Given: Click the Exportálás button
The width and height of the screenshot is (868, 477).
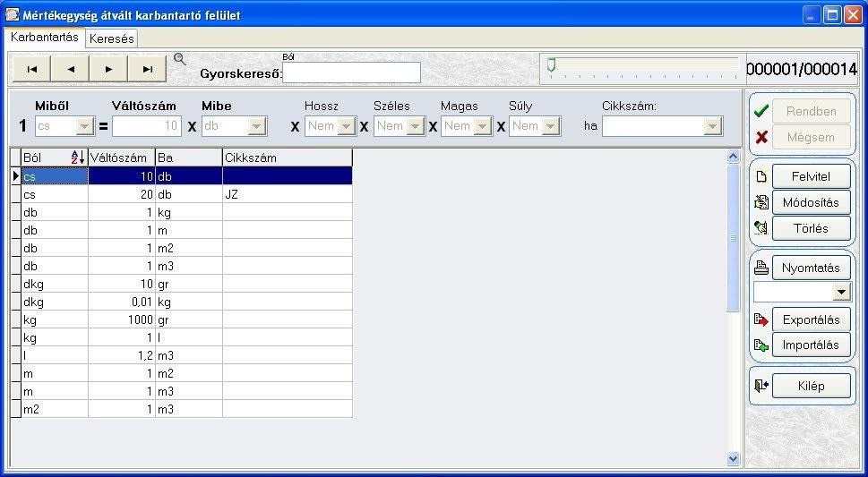Looking at the screenshot, I should (x=811, y=319).
